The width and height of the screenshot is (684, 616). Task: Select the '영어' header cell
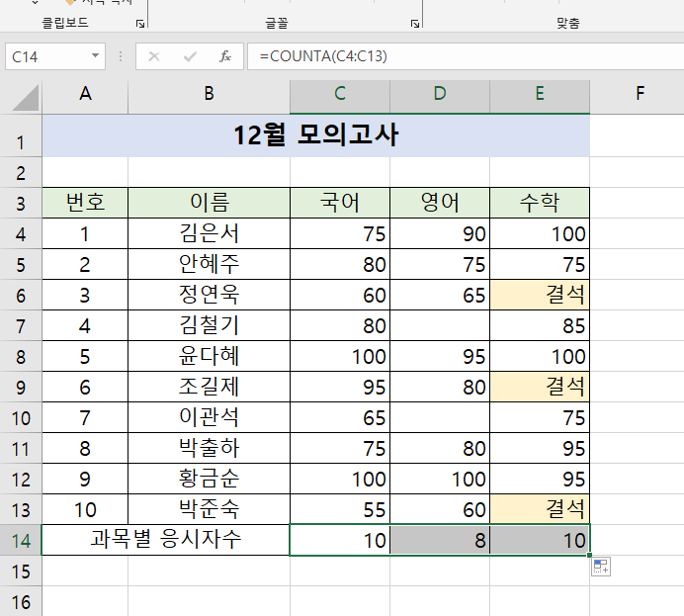tap(440, 203)
